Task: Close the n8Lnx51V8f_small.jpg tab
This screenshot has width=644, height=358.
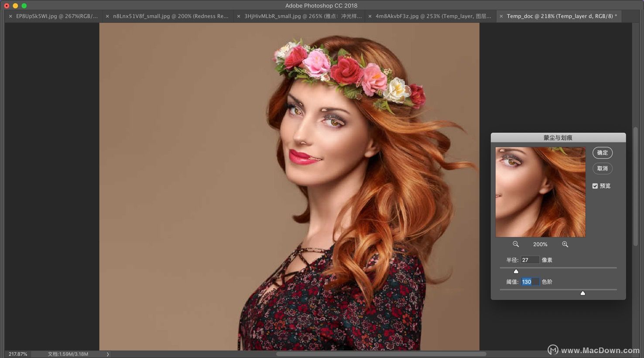Action: click(x=107, y=16)
